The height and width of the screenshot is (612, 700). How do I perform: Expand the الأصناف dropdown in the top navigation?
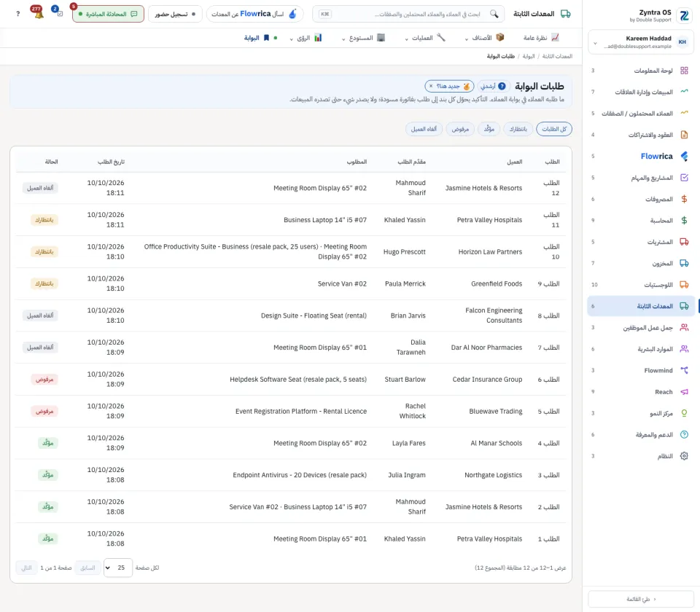tap(484, 38)
